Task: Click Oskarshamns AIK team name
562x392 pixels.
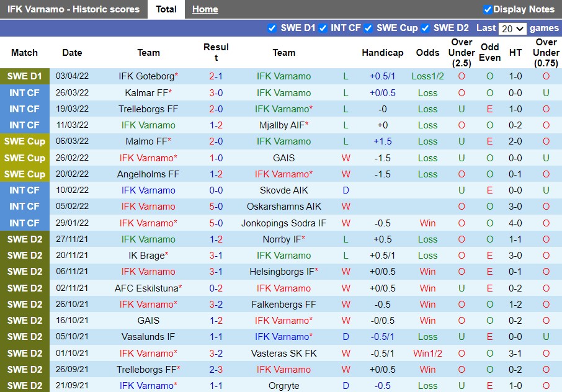Action: 283,207
